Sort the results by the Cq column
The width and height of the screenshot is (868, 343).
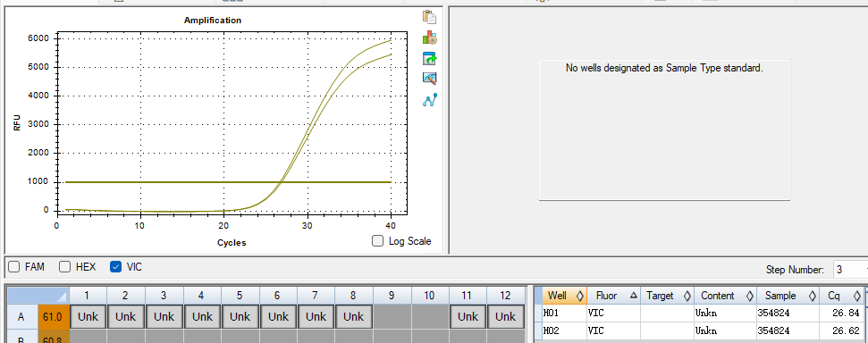(x=842, y=296)
